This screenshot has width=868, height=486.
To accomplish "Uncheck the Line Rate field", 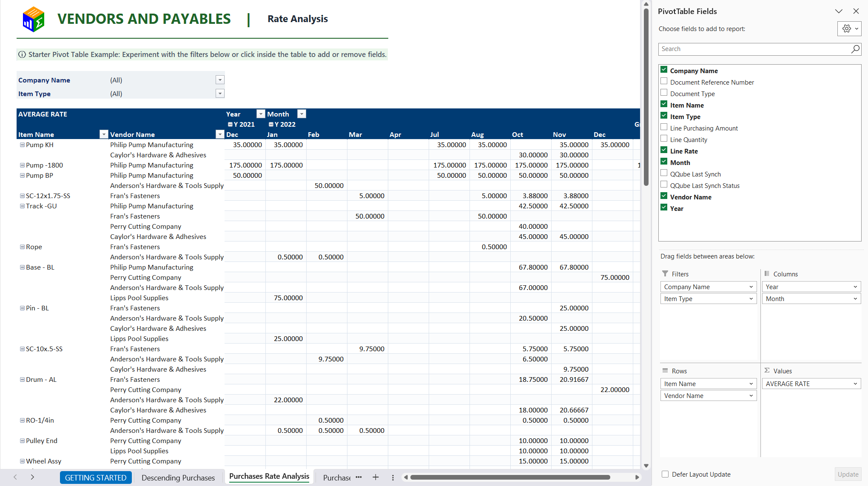I will [x=664, y=150].
